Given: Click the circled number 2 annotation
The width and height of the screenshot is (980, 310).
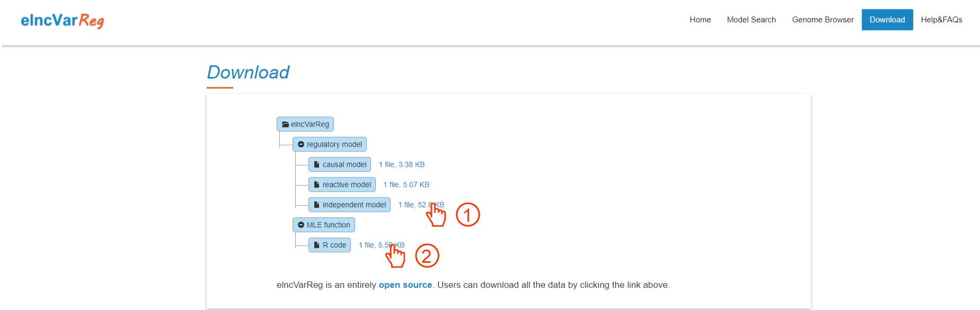Looking at the screenshot, I should click(x=427, y=256).
